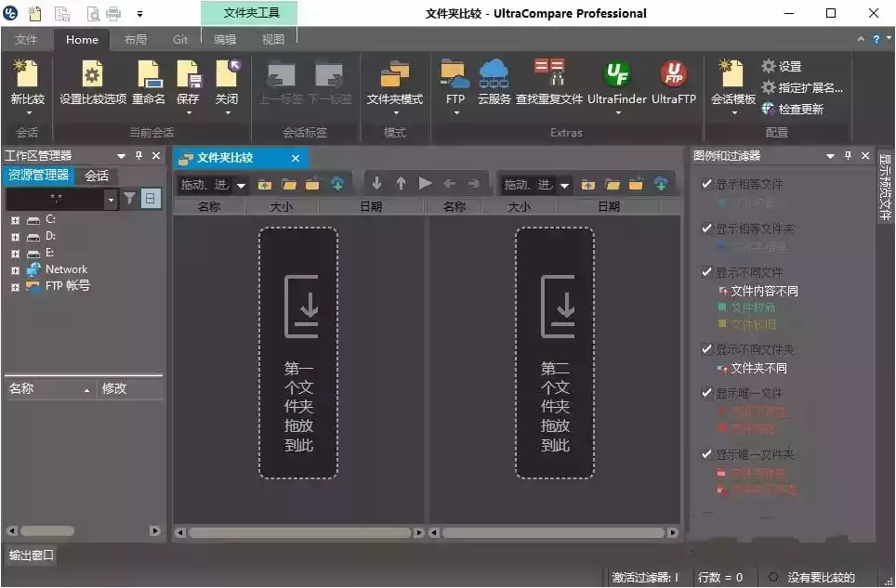Open quick access toolbar customize dropdown

[x=140, y=14]
